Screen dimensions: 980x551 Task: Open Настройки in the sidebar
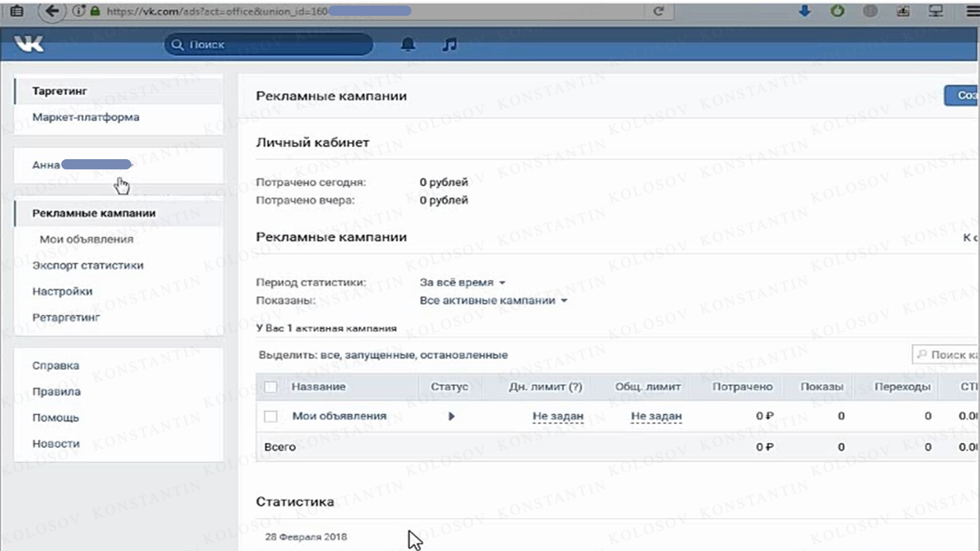coord(62,291)
